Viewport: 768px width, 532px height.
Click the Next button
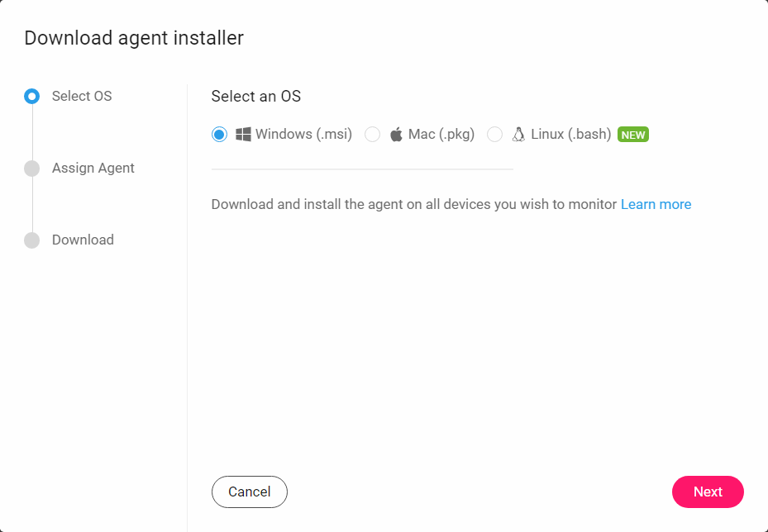tap(708, 492)
